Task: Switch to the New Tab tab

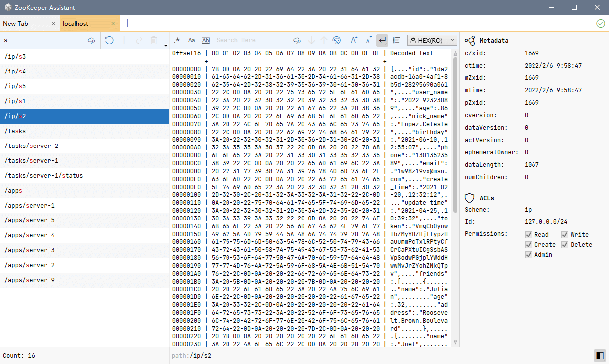Action: (x=25, y=23)
